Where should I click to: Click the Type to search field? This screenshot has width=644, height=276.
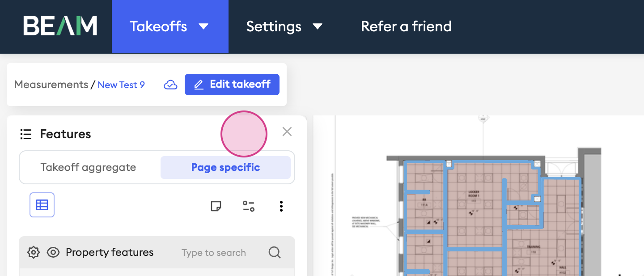point(214,253)
